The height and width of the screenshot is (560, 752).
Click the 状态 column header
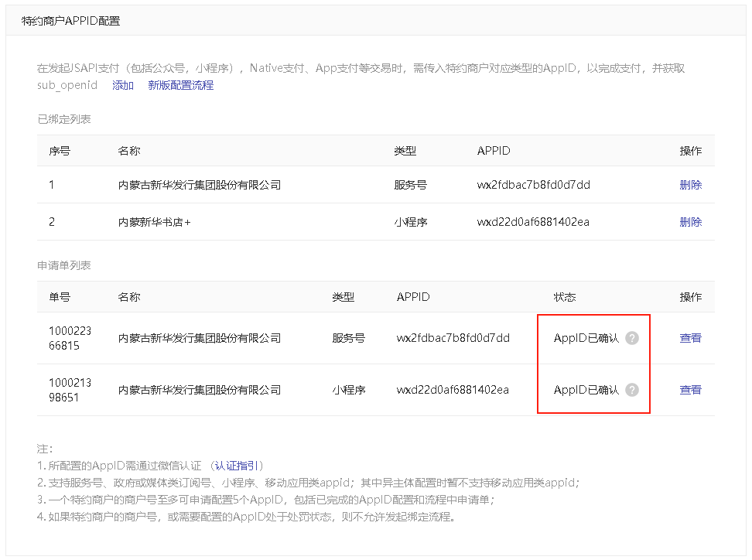click(x=565, y=297)
